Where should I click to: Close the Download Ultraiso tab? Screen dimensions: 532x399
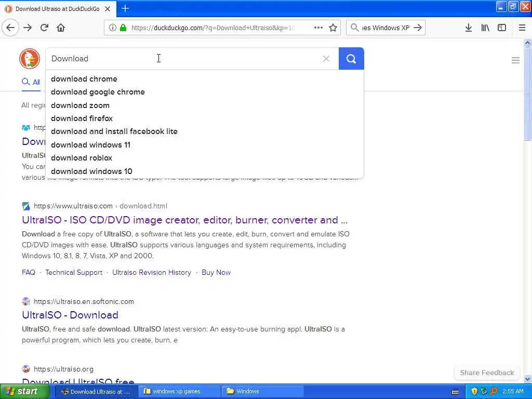(108, 9)
